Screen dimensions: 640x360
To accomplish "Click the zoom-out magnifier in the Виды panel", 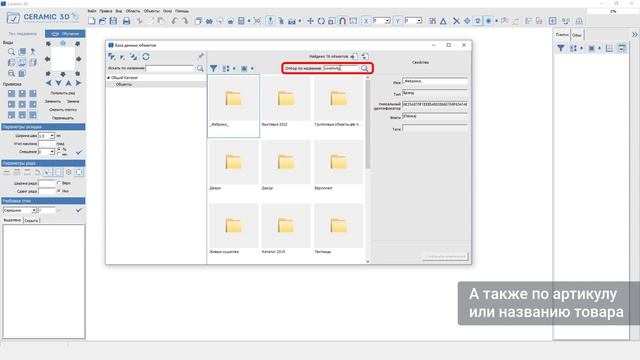I will point(11,73).
